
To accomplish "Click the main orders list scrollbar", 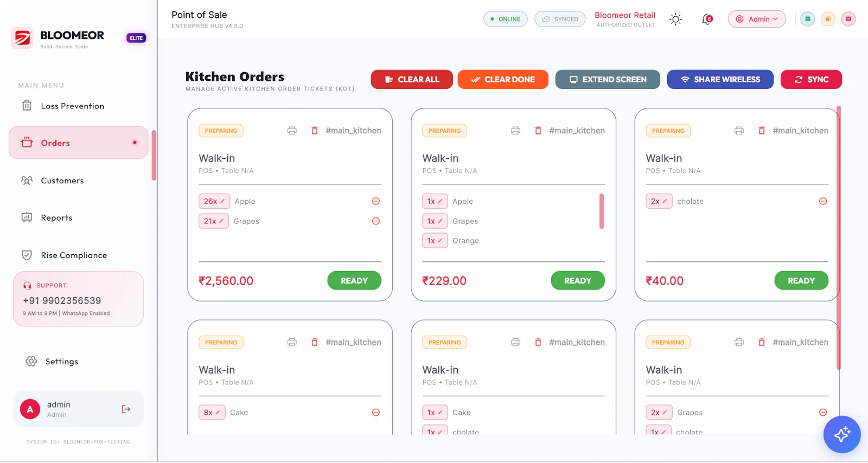I will point(839,237).
